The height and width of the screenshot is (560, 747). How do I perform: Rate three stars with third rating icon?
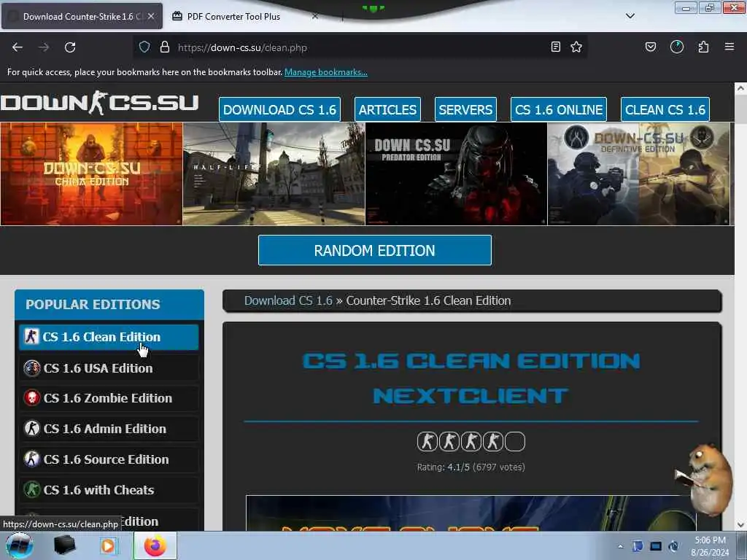point(471,441)
